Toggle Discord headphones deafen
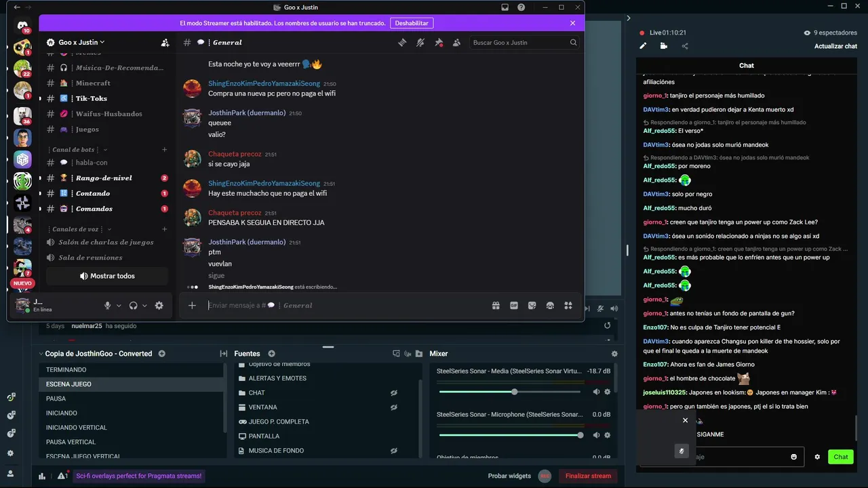 [134, 306]
